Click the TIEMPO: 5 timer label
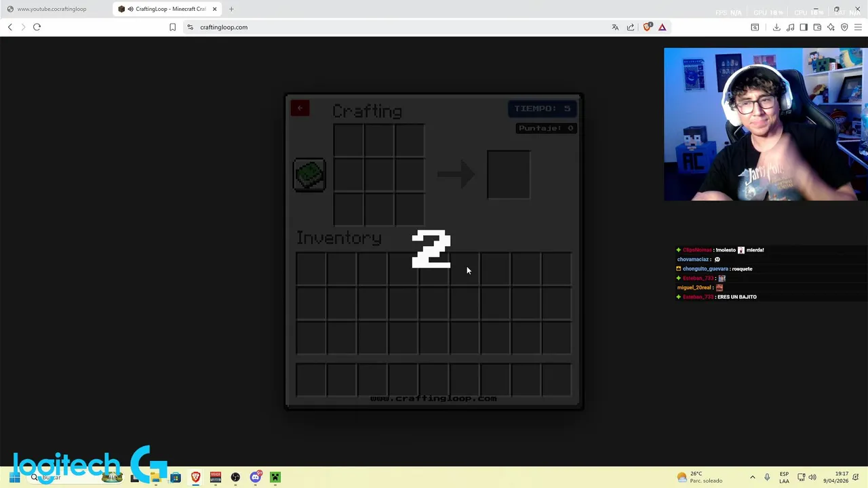The height and width of the screenshot is (488, 868). 542,108
